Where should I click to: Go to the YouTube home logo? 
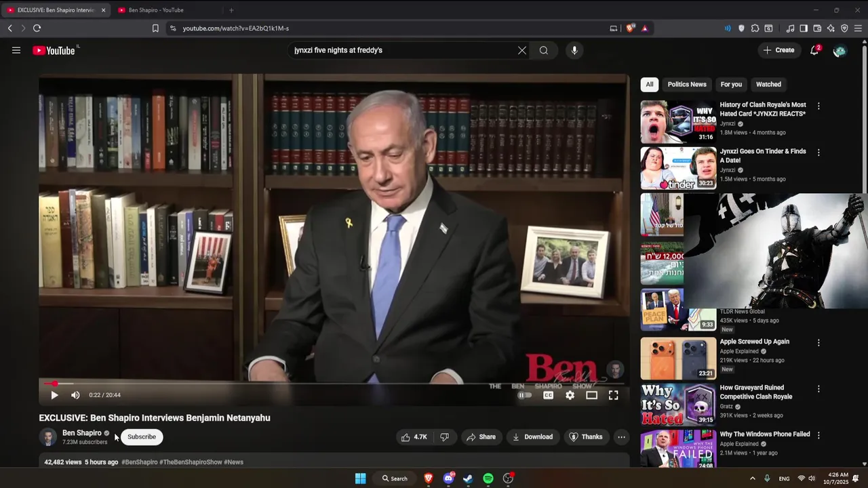(x=54, y=50)
